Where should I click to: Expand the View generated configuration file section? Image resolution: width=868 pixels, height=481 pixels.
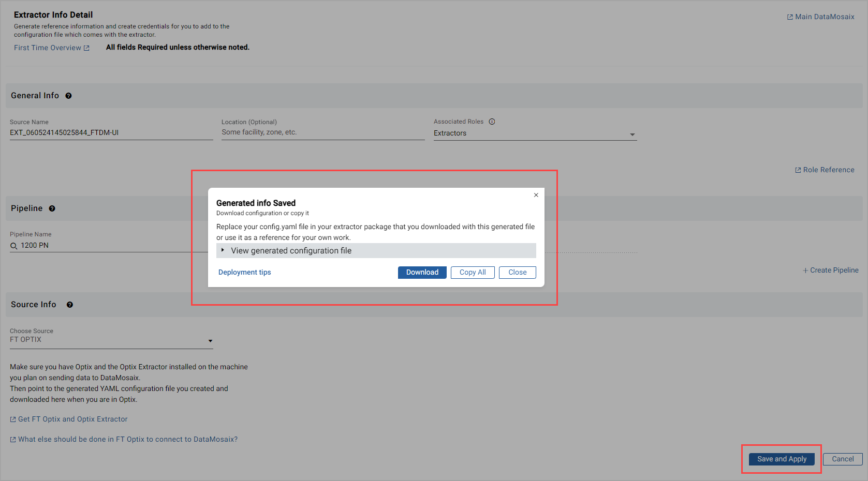(x=223, y=250)
